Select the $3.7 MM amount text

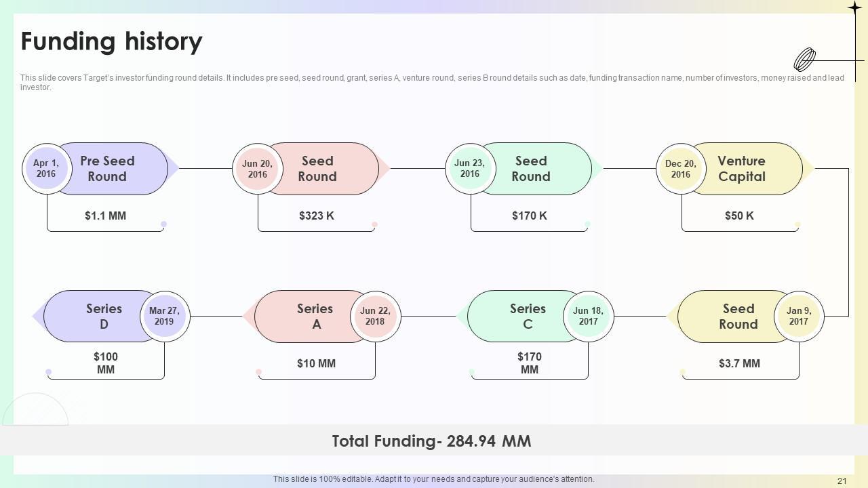click(739, 363)
